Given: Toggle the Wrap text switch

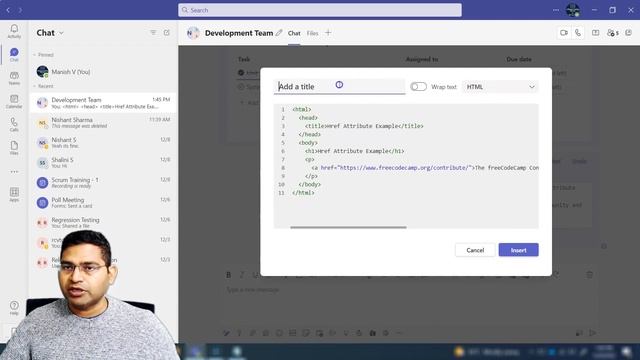Looking at the screenshot, I should tap(418, 87).
